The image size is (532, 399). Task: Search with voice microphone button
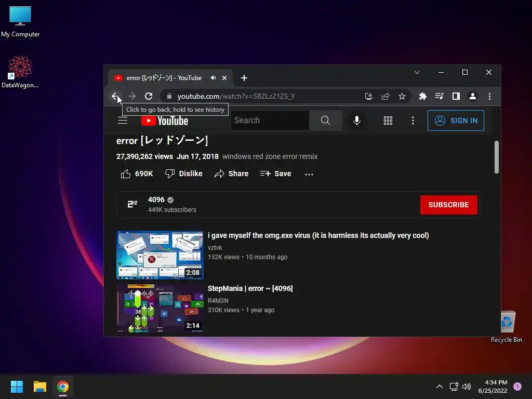coord(356,121)
